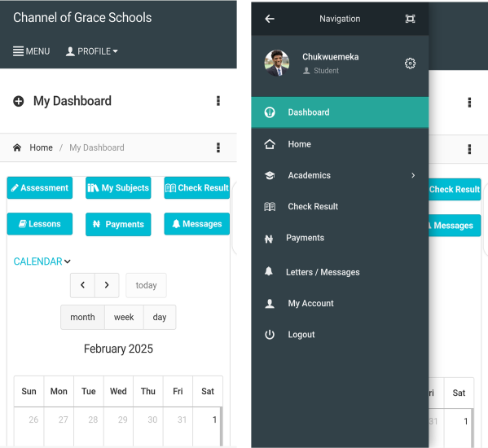Open Letters / Messages in navigation drawer
This screenshot has height=448, width=488.
click(x=340, y=272)
